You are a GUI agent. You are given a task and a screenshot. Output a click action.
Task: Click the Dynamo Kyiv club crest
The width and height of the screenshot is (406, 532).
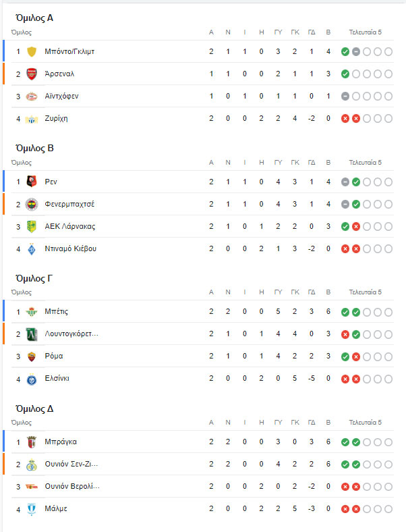[x=31, y=248]
